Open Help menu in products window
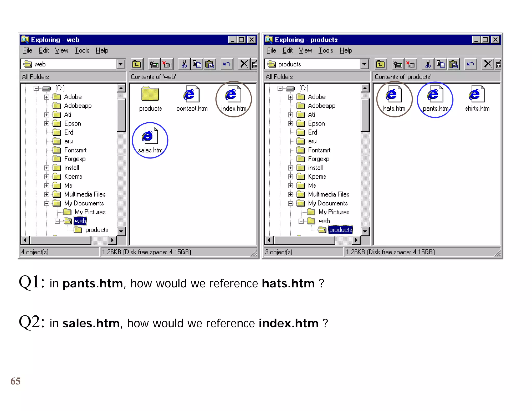The width and height of the screenshot is (532, 411). click(346, 50)
